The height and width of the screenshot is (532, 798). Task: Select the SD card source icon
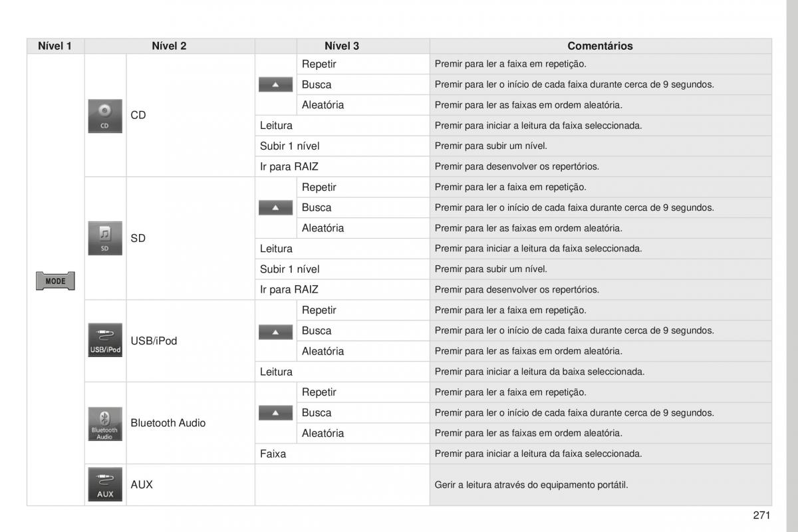click(105, 239)
